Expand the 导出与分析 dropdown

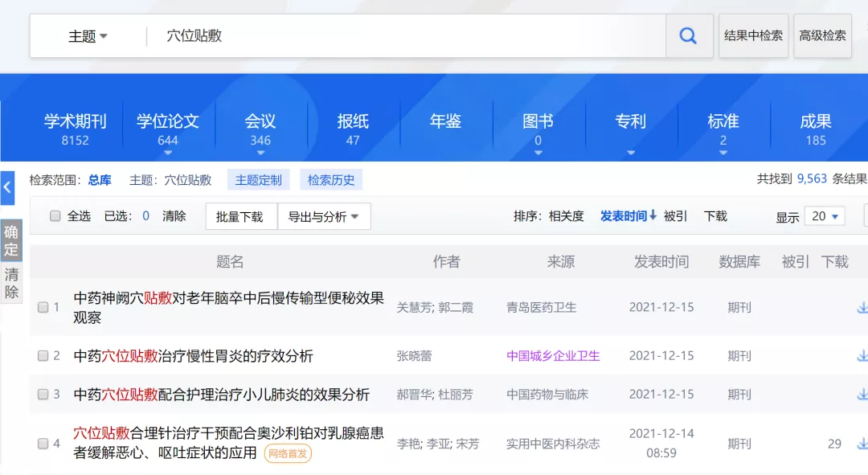click(x=324, y=216)
